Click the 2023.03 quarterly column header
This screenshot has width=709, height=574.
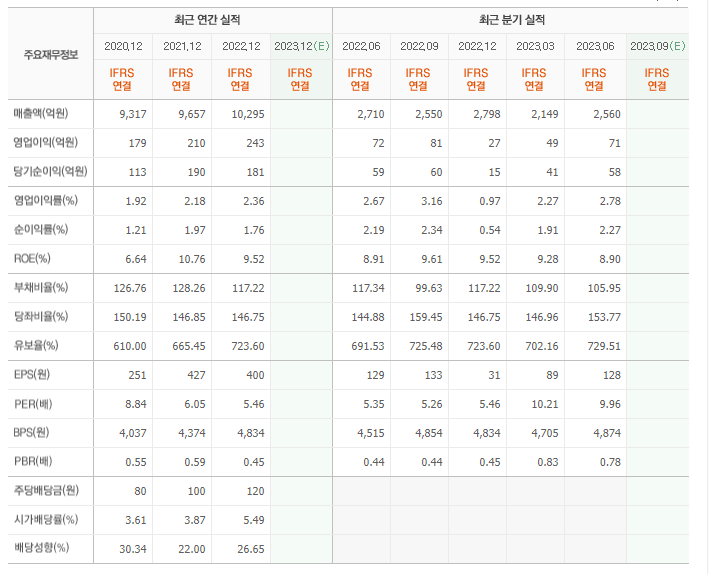point(535,46)
